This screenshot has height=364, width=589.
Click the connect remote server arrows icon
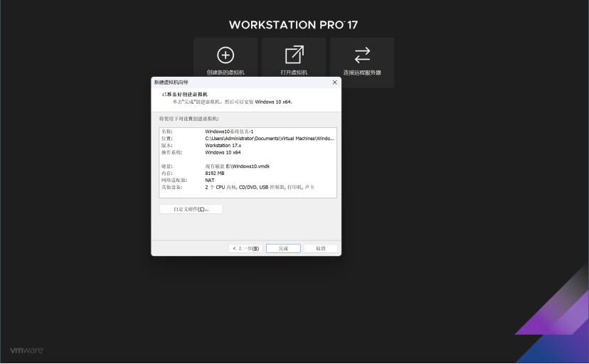pyautogui.click(x=362, y=55)
